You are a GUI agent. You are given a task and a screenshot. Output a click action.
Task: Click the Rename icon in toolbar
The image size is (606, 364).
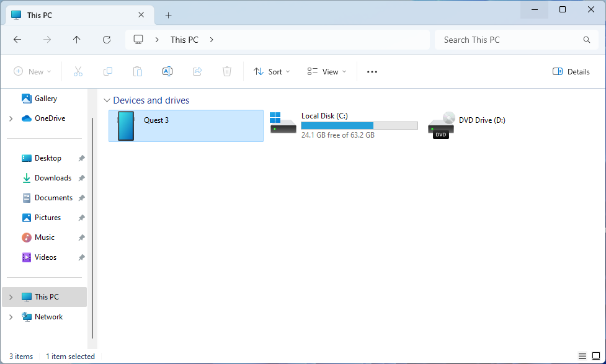coord(167,72)
